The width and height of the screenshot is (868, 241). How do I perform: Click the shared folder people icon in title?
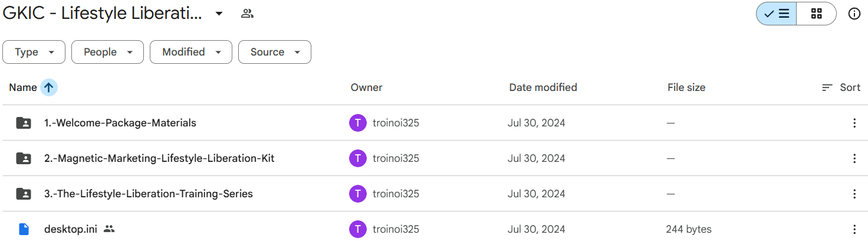pos(247,14)
